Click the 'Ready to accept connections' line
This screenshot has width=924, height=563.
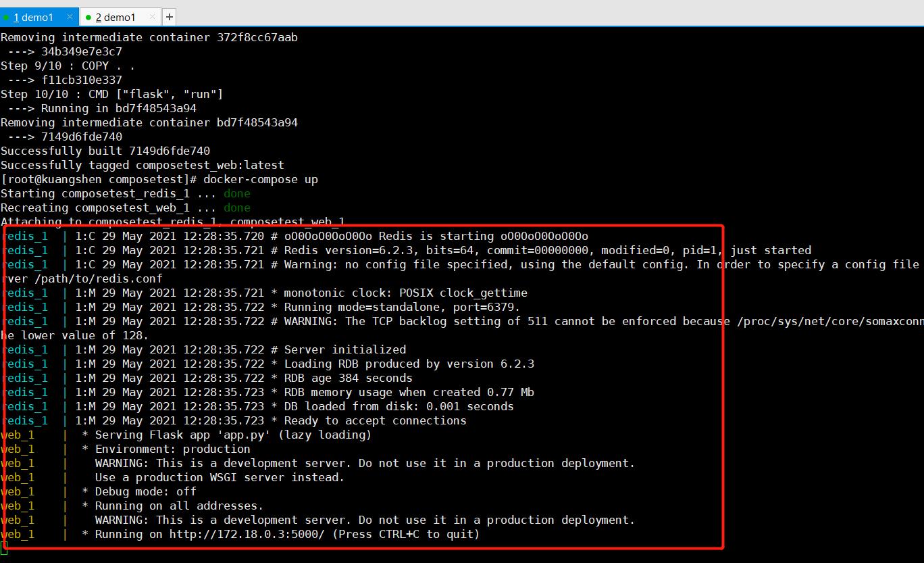click(234, 421)
